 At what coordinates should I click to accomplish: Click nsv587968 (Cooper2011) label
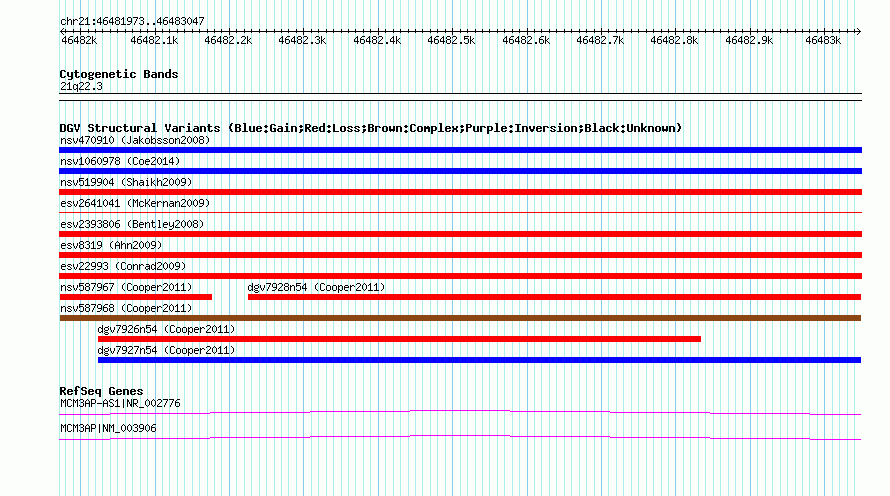click(x=126, y=308)
